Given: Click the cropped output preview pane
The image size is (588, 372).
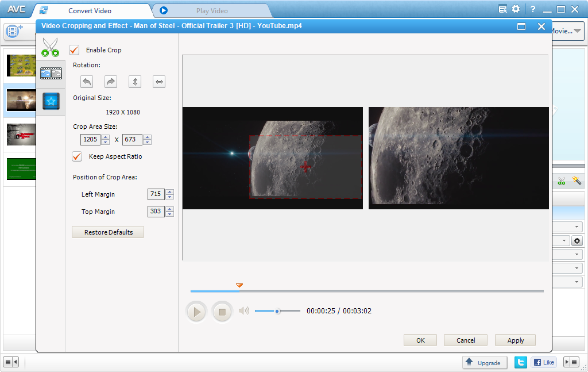Looking at the screenshot, I should point(459,158).
